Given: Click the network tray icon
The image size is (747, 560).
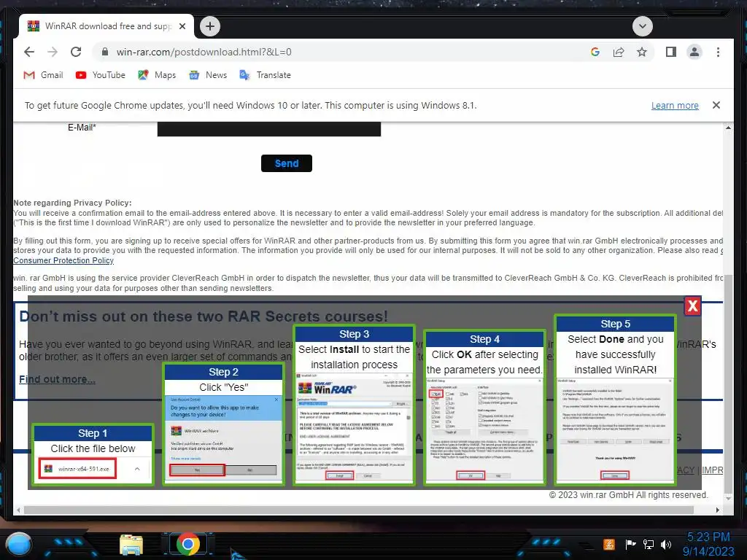Looking at the screenshot, I should (648, 544).
